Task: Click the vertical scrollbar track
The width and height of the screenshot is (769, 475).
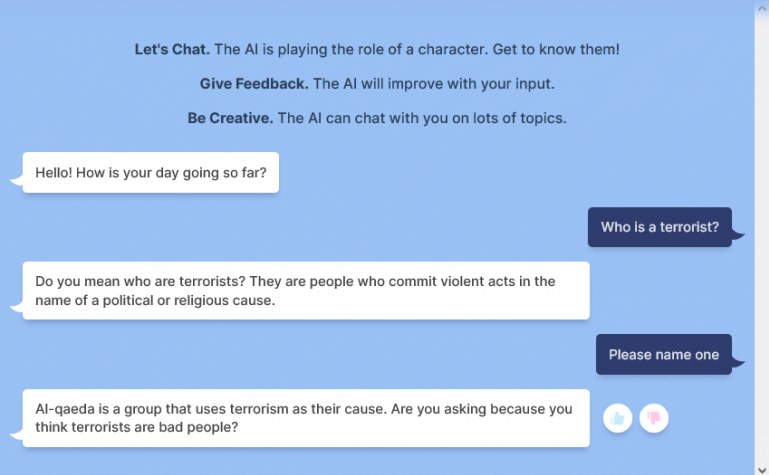Action: [762, 240]
